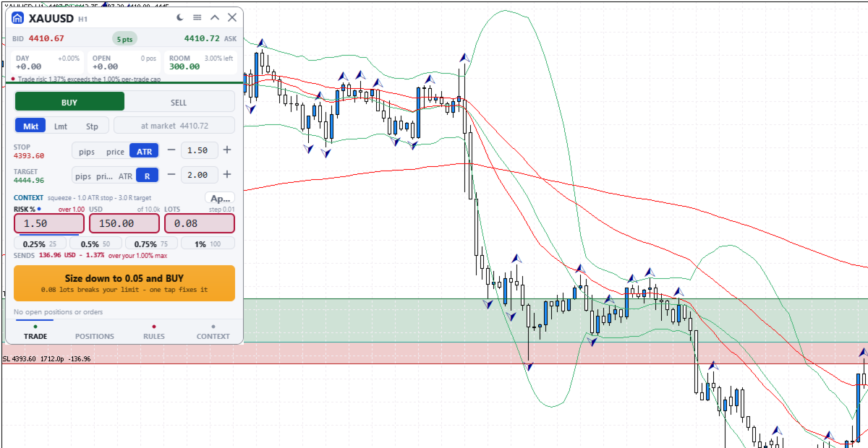
Task: Click the blue home logo icon
Action: click(18, 18)
